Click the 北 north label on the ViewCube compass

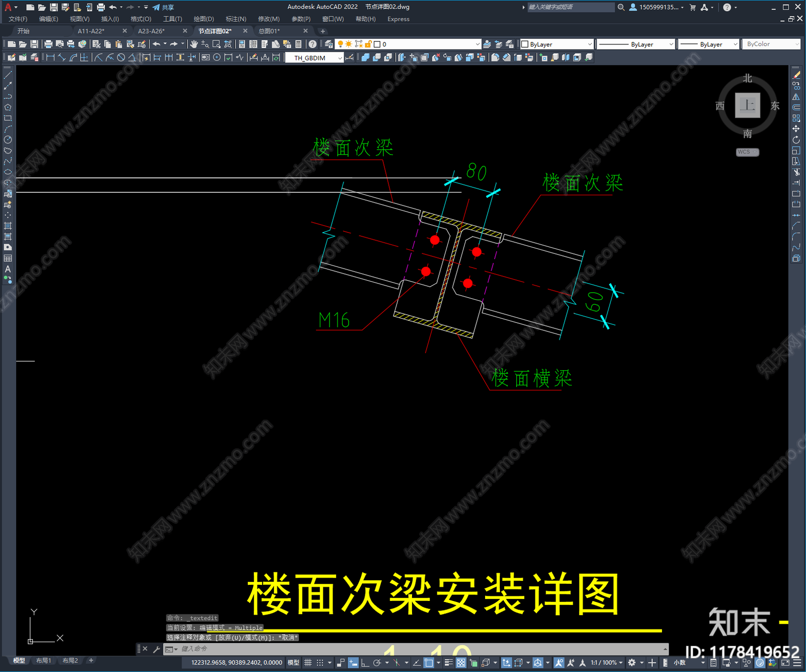click(748, 78)
